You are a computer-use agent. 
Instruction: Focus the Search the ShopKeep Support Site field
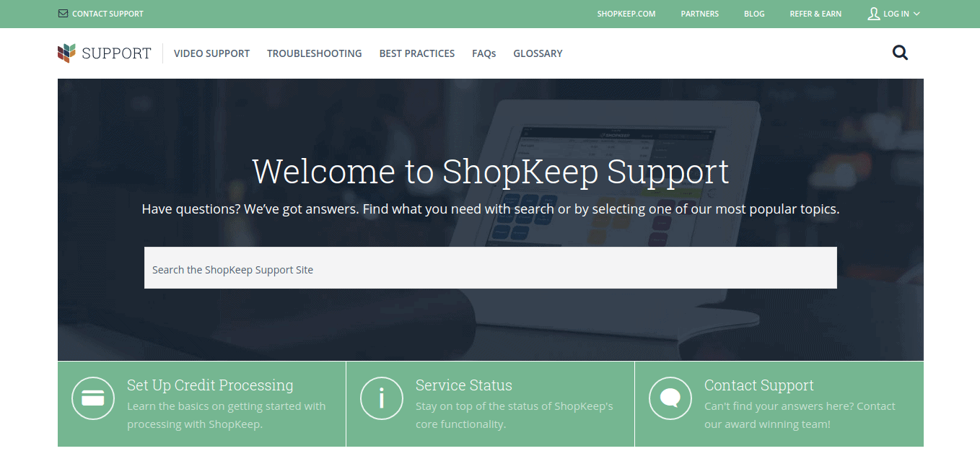491,268
